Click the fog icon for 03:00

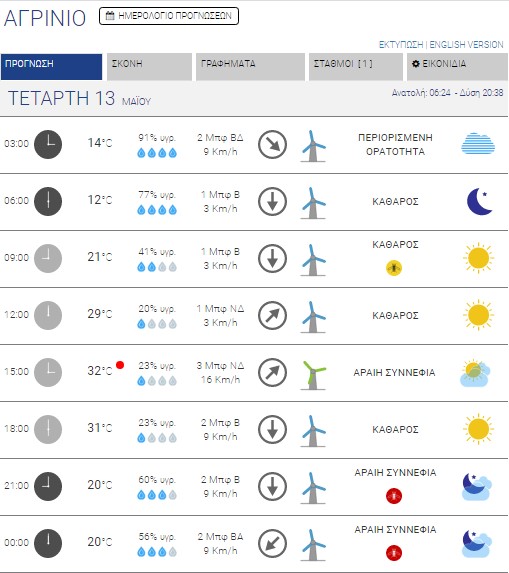click(478, 144)
